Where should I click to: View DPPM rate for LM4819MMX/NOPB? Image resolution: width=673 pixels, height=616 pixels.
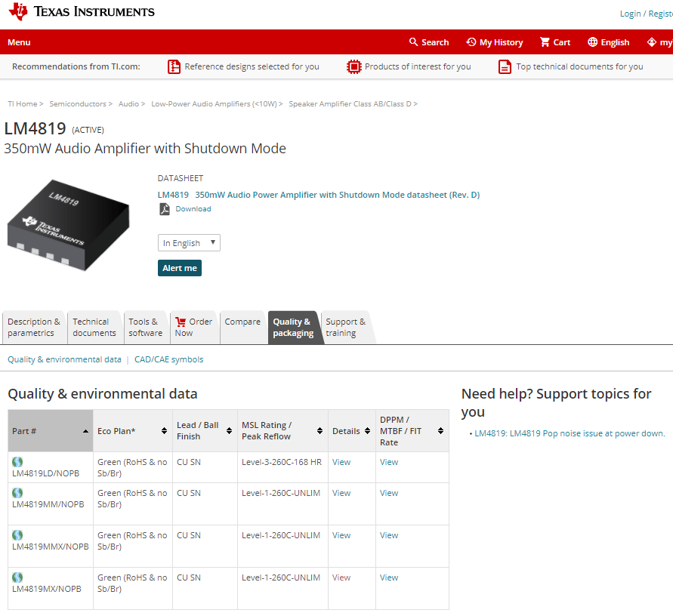(389, 535)
